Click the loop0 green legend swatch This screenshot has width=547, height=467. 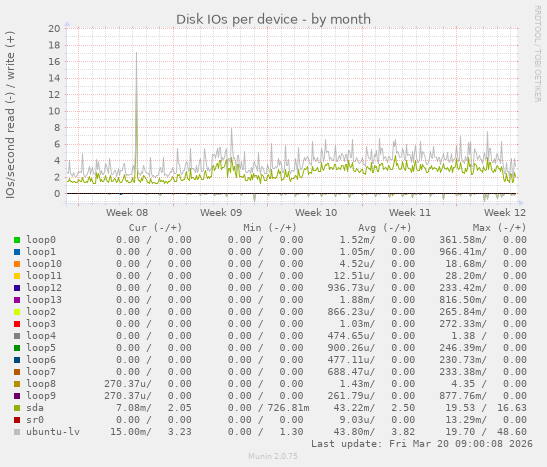(x=17, y=240)
